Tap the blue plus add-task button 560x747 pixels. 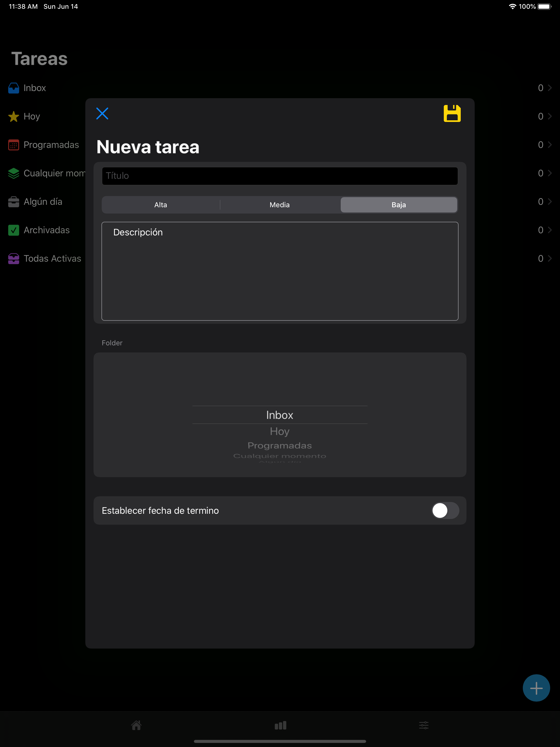point(536,688)
